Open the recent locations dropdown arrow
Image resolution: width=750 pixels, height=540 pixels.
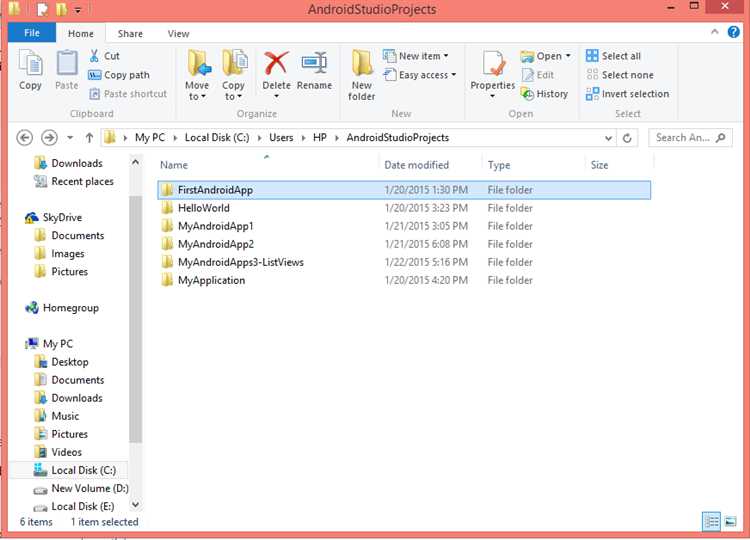point(70,138)
